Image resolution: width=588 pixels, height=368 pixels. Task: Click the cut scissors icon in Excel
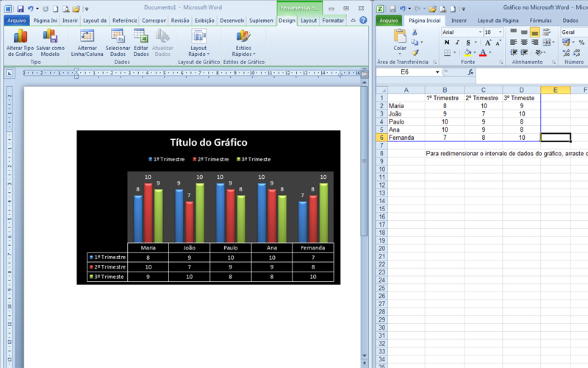pos(415,32)
